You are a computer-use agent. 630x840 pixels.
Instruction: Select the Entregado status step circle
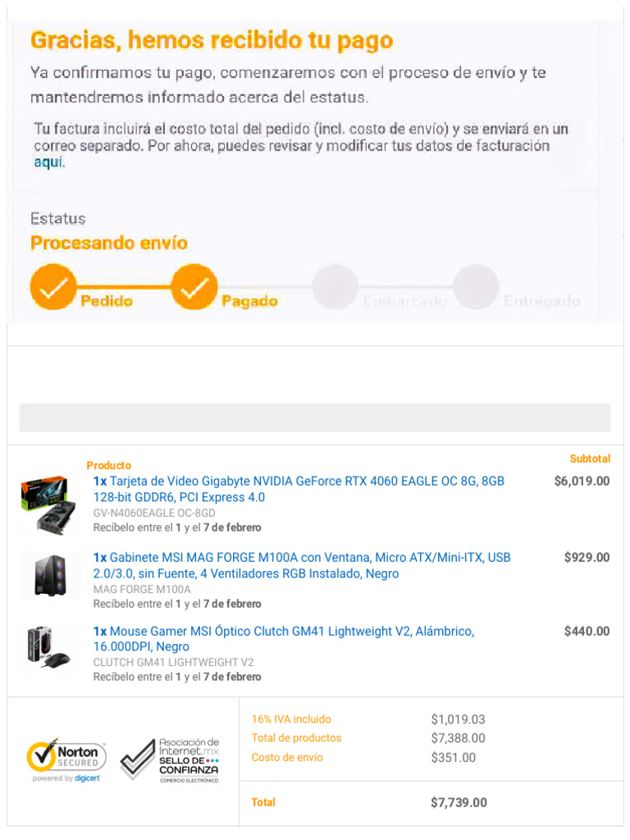[x=476, y=286]
